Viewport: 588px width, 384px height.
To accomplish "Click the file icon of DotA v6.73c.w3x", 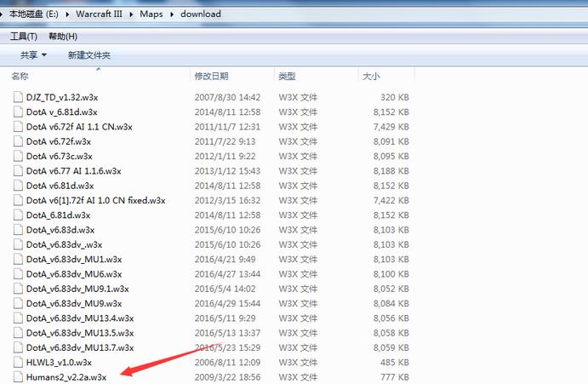I will point(18,156).
